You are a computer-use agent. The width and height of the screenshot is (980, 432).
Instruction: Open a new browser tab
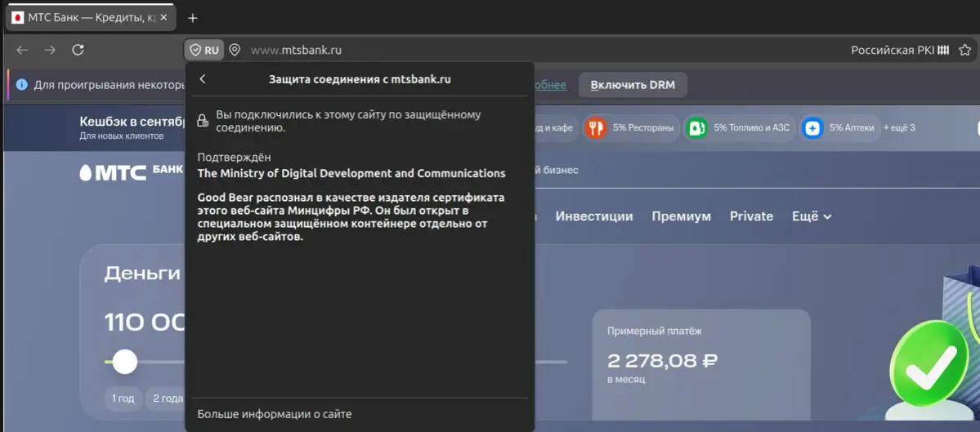tap(193, 18)
